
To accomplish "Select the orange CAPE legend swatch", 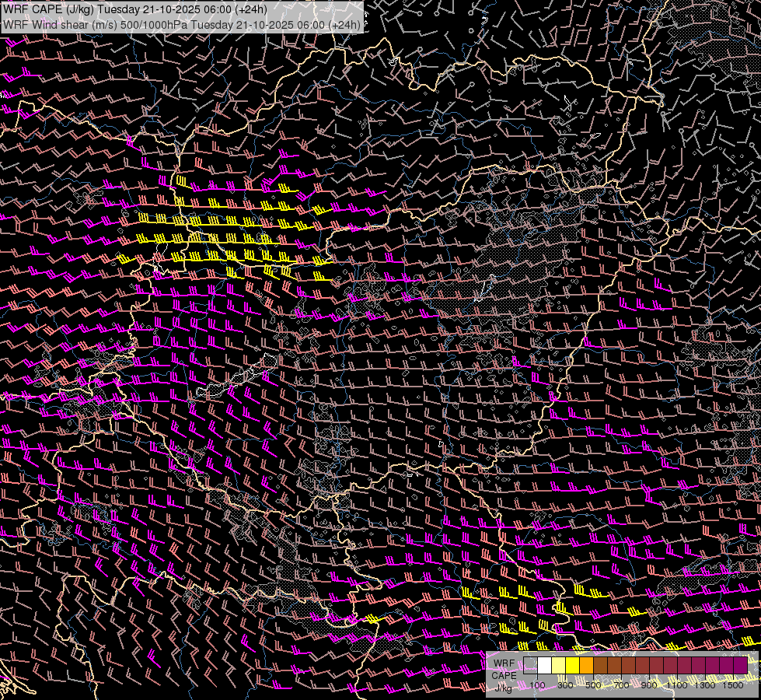I will 587,666.
